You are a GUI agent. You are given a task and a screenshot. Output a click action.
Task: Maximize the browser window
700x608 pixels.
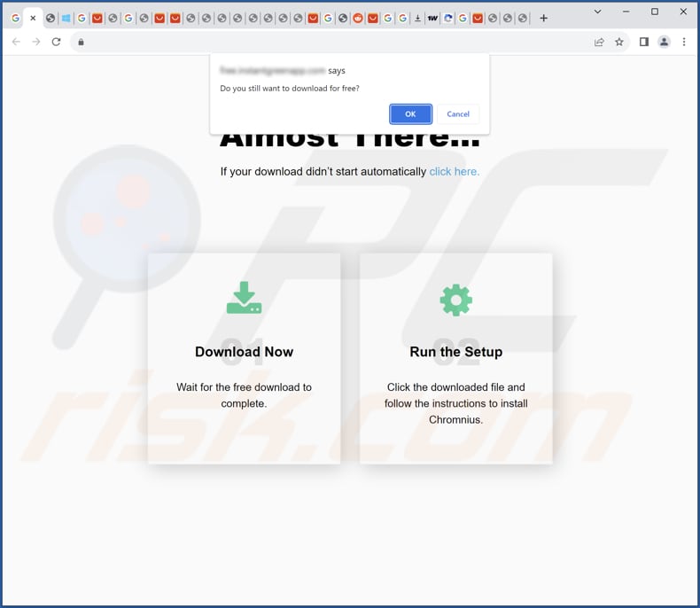[x=655, y=12]
